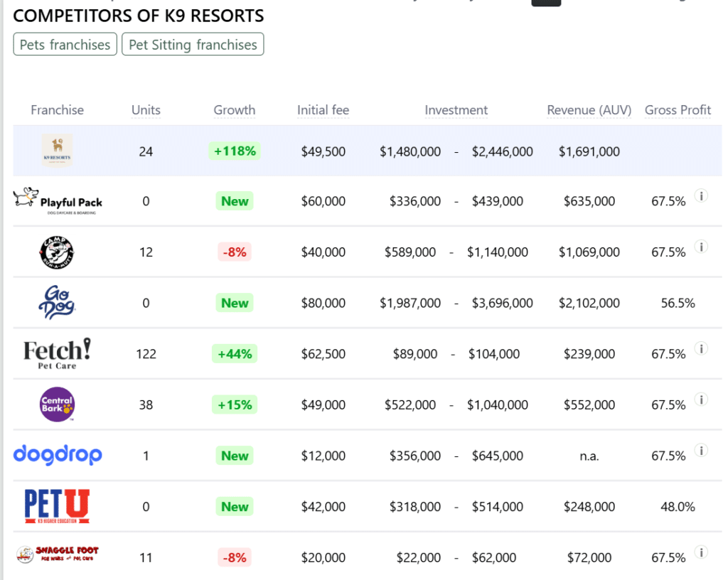Select the $2,446,000 investment maximum
Screen dimensions: 728x580
point(503,151)
